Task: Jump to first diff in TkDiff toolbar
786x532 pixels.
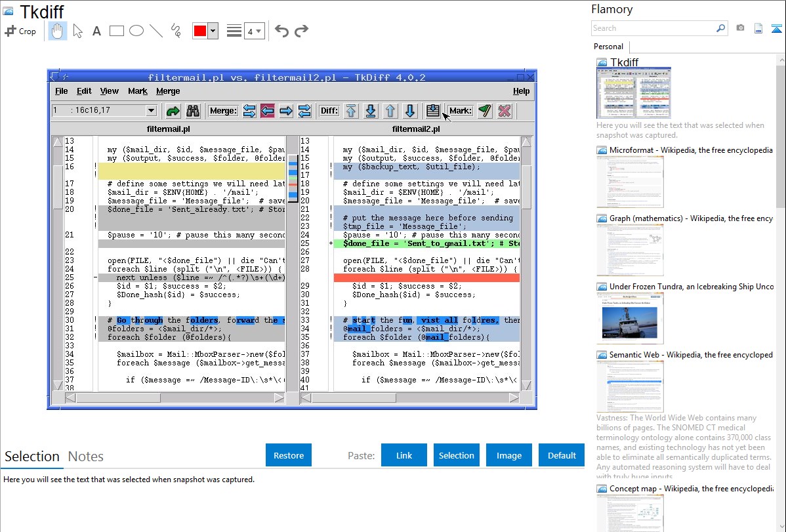Action: tap(351, 111)
